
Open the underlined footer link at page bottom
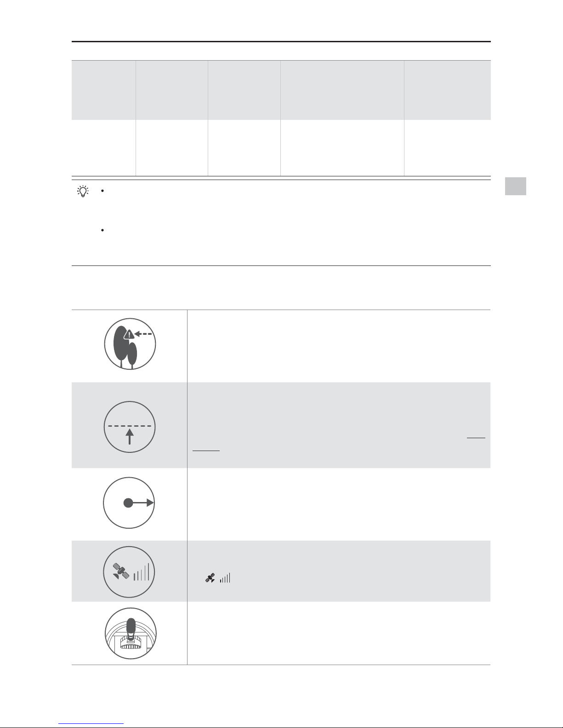point(91,723)
